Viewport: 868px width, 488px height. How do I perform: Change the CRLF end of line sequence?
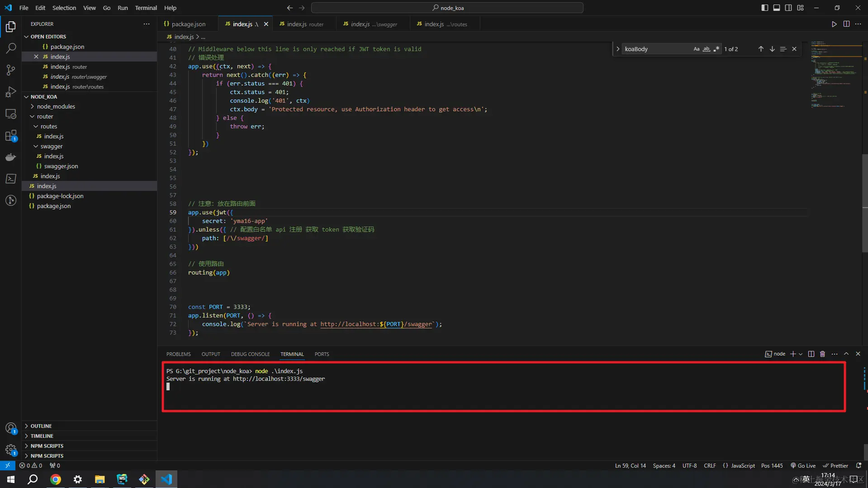click(x=710, y=465)
